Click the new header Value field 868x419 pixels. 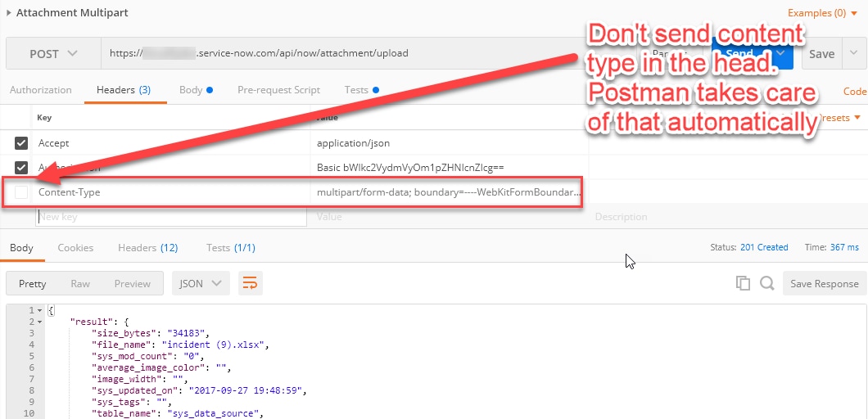click(x=449, y=216)
